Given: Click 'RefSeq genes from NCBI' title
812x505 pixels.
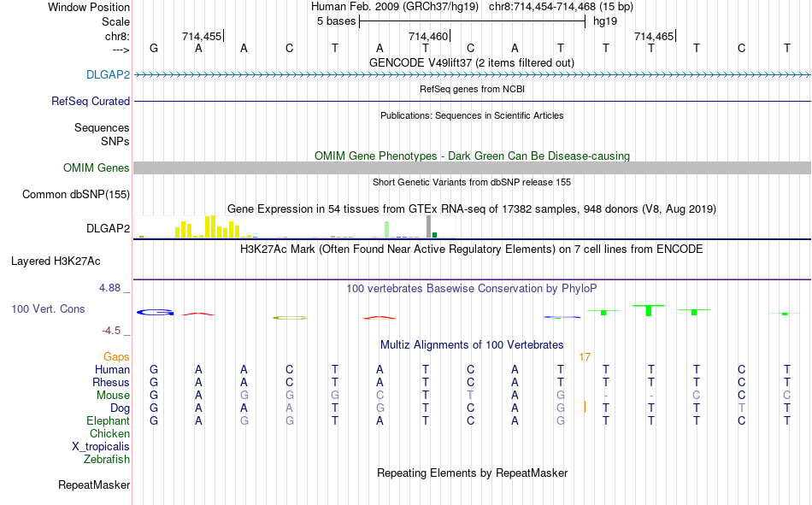Looking at the screenshot, I should click(x=472, y=89).
